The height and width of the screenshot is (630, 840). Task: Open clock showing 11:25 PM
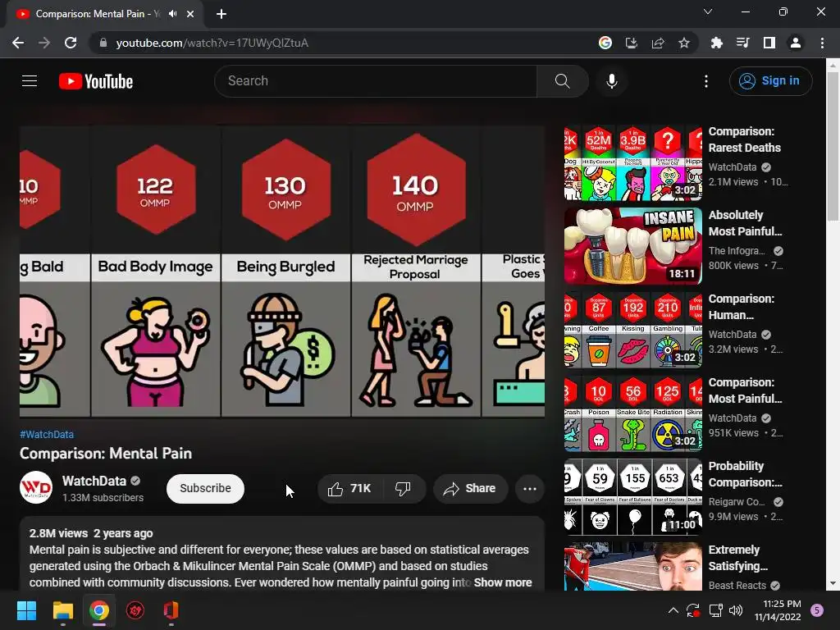coord(778,610)
